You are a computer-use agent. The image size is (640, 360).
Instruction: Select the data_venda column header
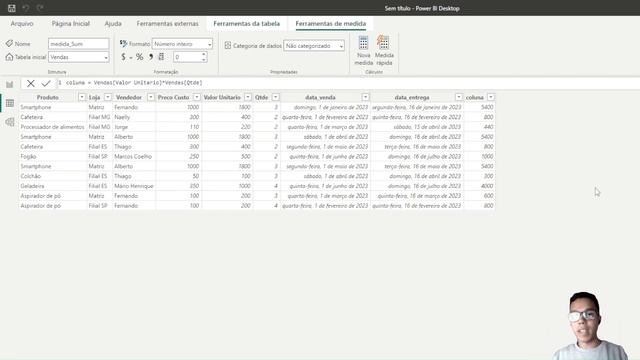click(x=320, y=98)
